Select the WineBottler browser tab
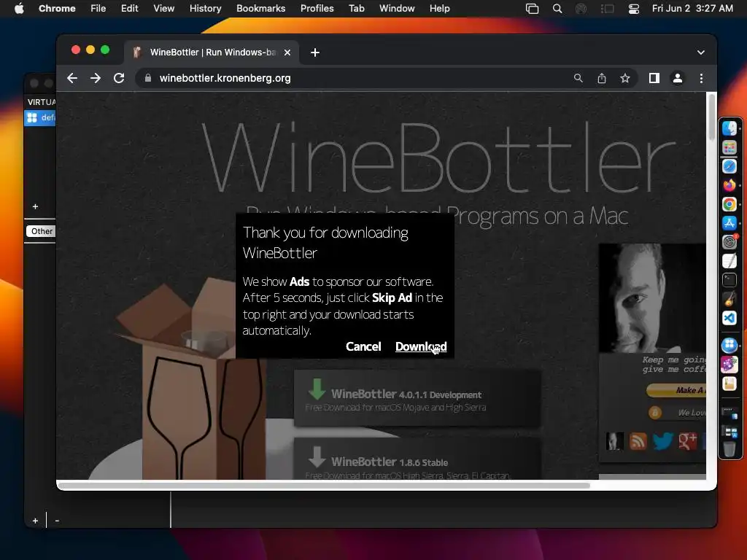 [212, 52]
